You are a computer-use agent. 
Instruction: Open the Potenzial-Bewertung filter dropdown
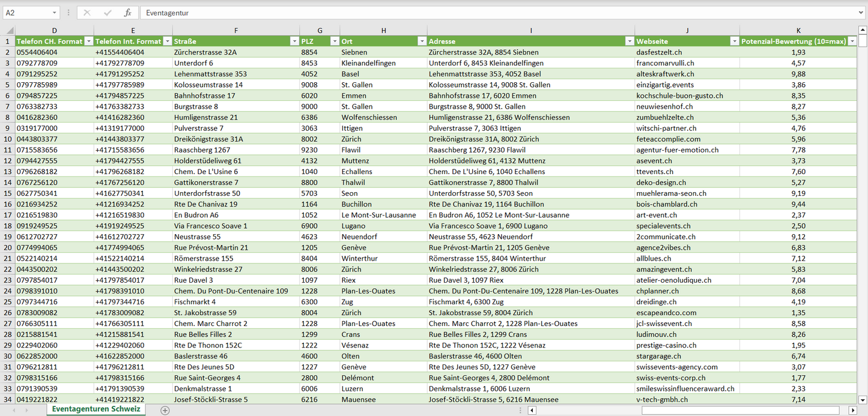(x=851, y=41)
